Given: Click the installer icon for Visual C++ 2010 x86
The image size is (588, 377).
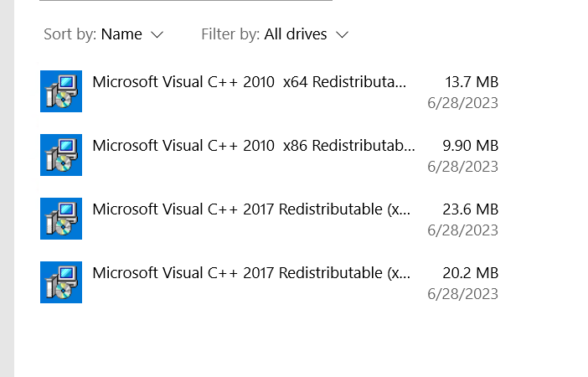Looking at the screenshot, I should (61, 155).
